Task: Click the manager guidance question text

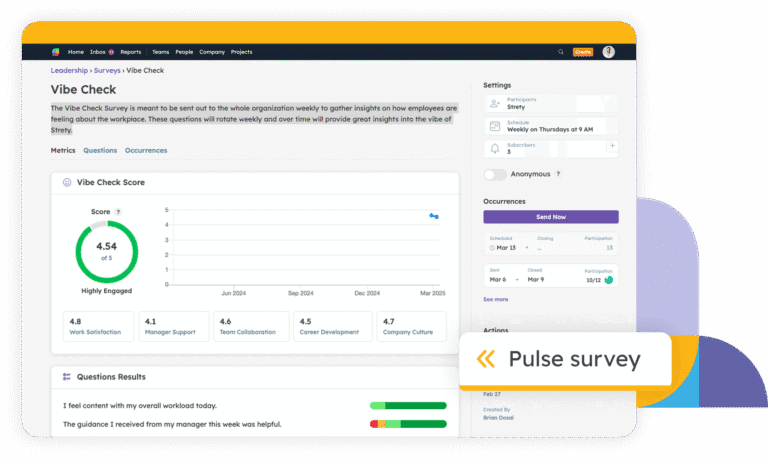Action: 172,424
